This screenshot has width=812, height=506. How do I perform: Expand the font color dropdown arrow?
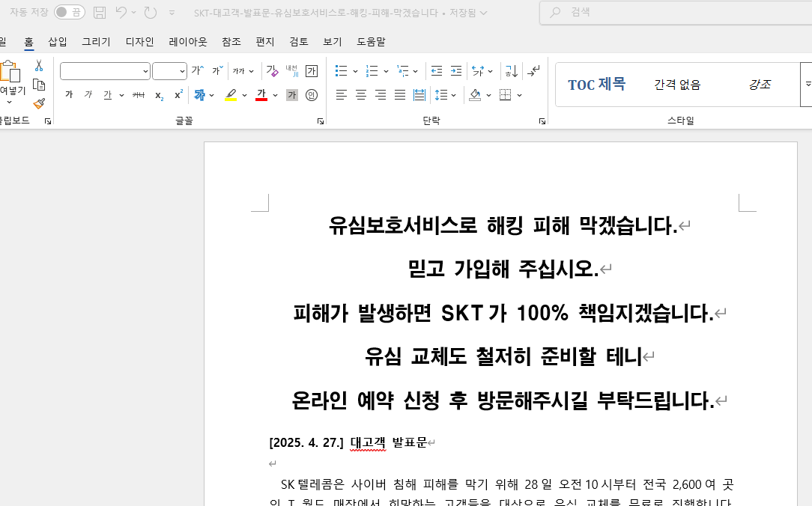point(275,95)
